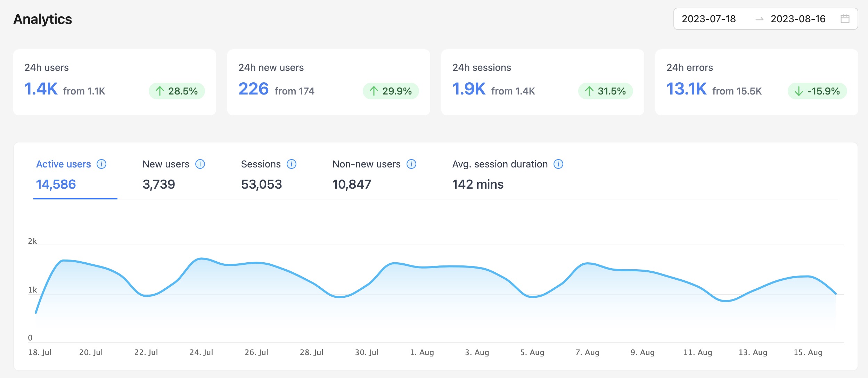Click the New users info icon
This screenshot has width=868, height=378.
pos(200,164)
